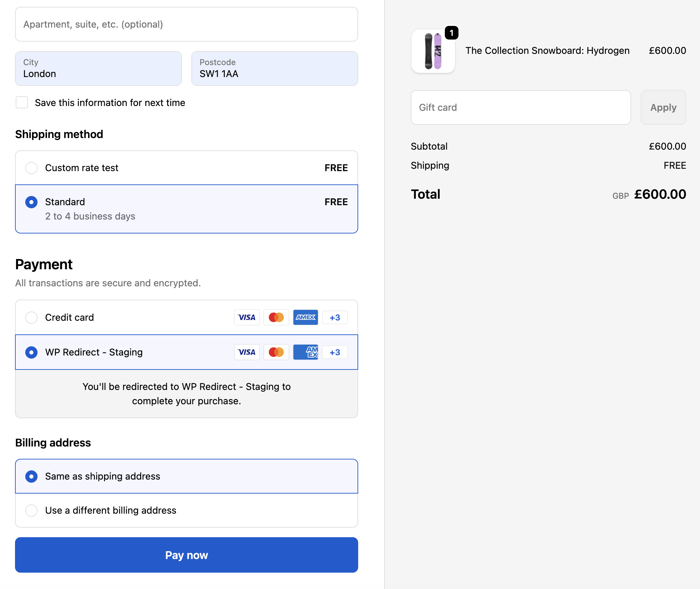Enable Save this information for next time
The height and width of the screenshot is (589, 700).
[x=22, y=102]
